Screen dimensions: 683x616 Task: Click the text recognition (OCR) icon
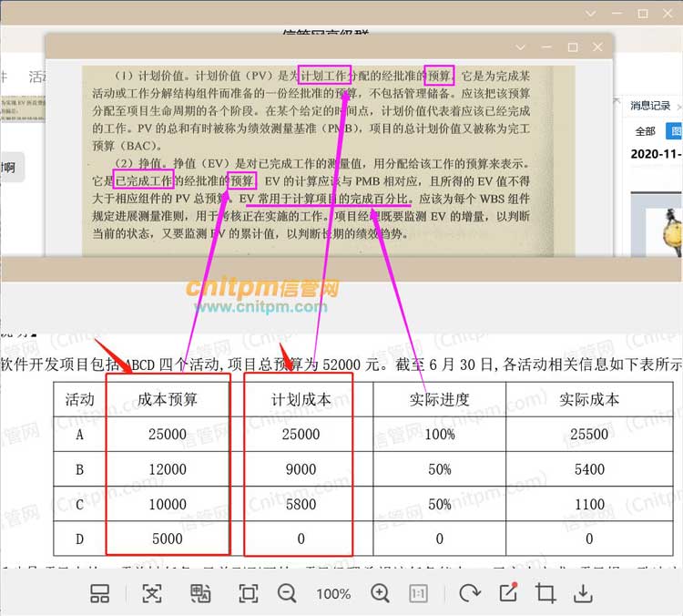point(151,593)
